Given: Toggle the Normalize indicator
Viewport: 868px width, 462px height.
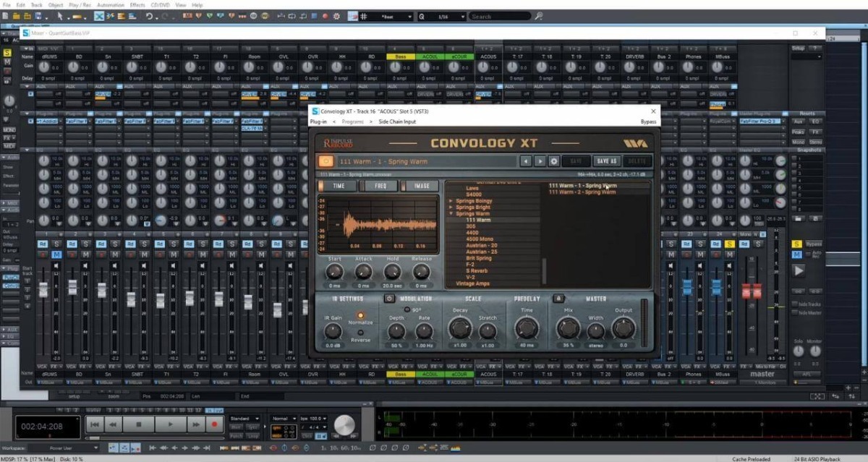Looking at the screenshot, I should pos(360,315).
